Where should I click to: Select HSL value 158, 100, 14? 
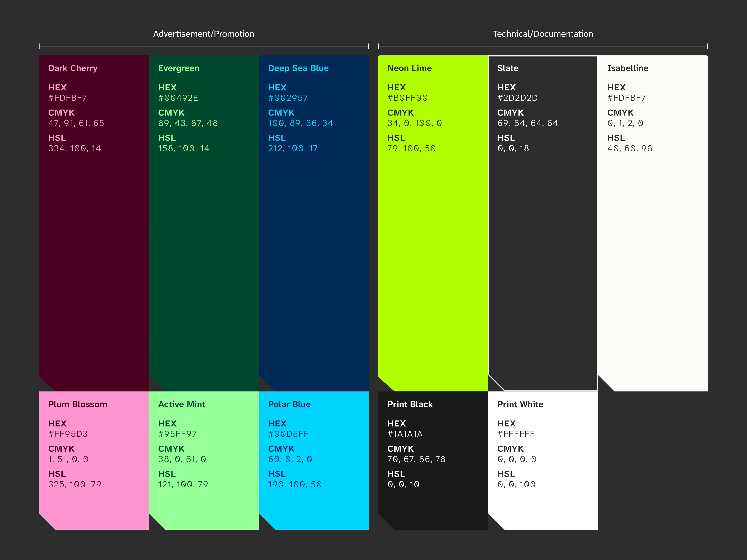click(x=184, y=149)
